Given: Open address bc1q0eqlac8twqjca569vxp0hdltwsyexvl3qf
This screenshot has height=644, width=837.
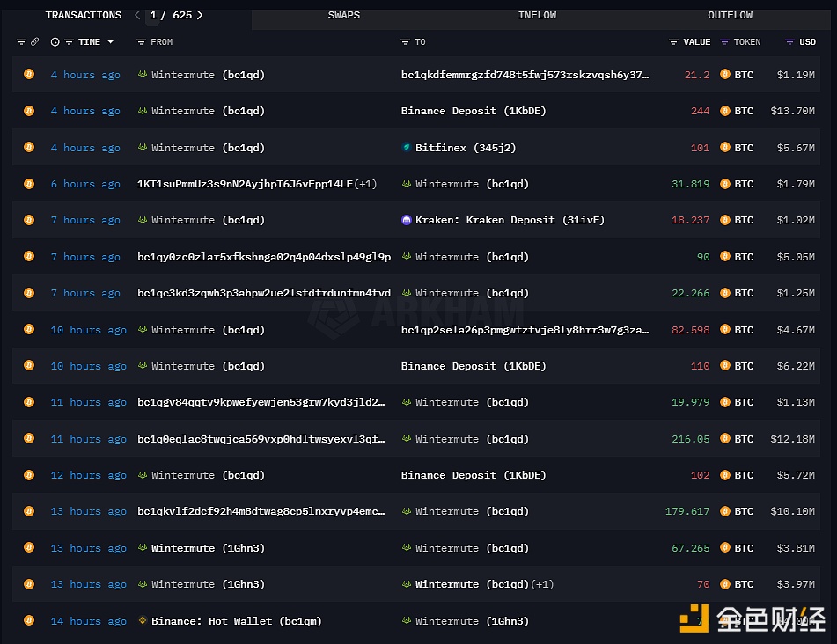Looking at the screenshot, I should tap(261, 439).
